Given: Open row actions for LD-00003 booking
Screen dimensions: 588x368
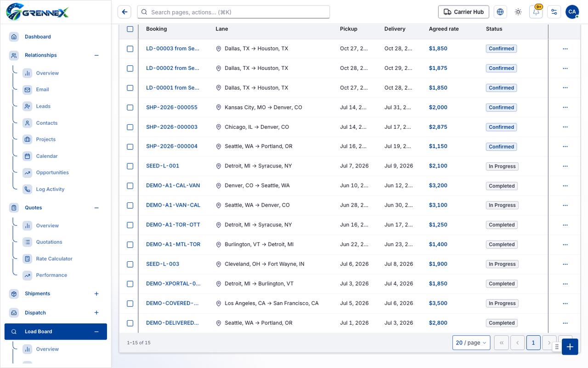Looking at the screenshot, I should click(x=565, y=49).
